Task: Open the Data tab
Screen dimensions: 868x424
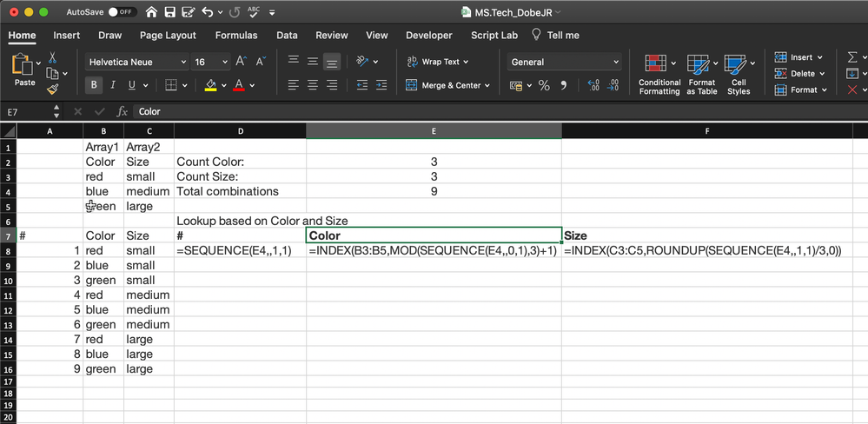Action: [287, 35]
